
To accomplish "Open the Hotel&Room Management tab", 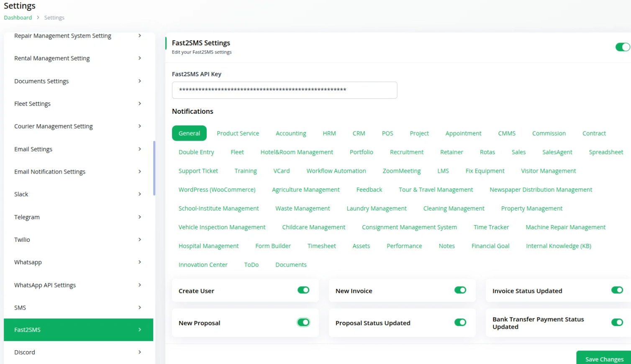I will (x=297, y=152).
